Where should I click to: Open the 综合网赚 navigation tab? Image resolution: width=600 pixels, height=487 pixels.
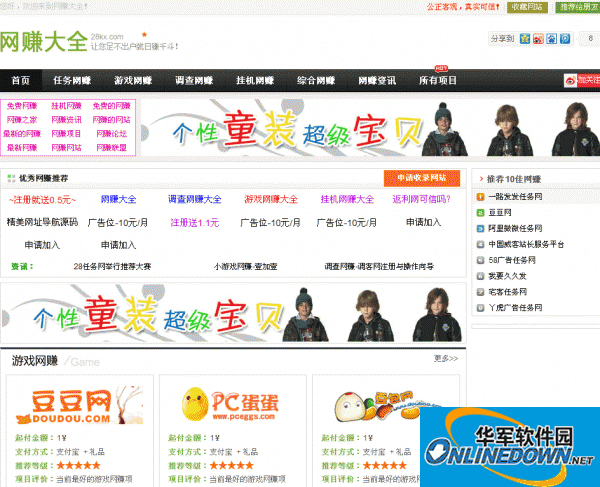[316, 80]
